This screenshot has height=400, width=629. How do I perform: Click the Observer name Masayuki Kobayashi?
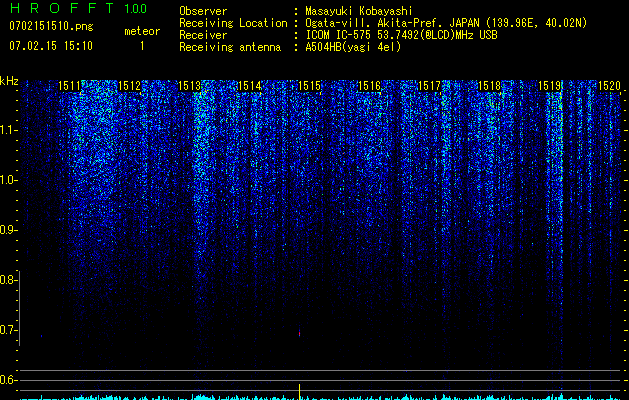pos(359,11)
